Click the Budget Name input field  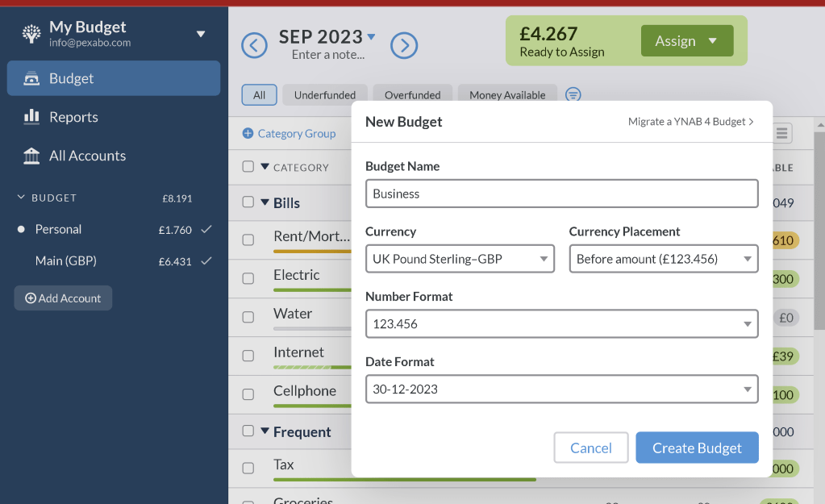pos(562,194)
